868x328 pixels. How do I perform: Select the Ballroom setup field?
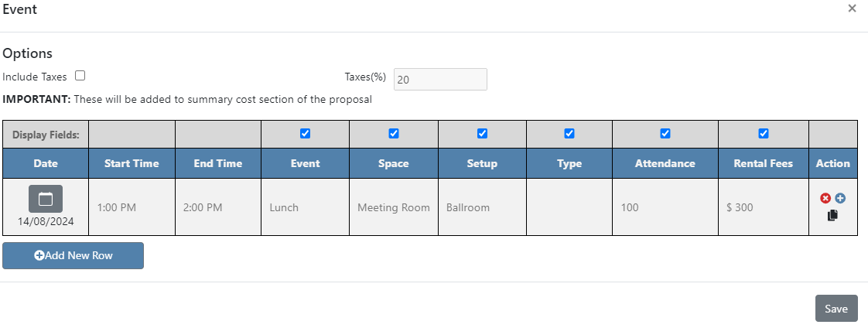482,207
